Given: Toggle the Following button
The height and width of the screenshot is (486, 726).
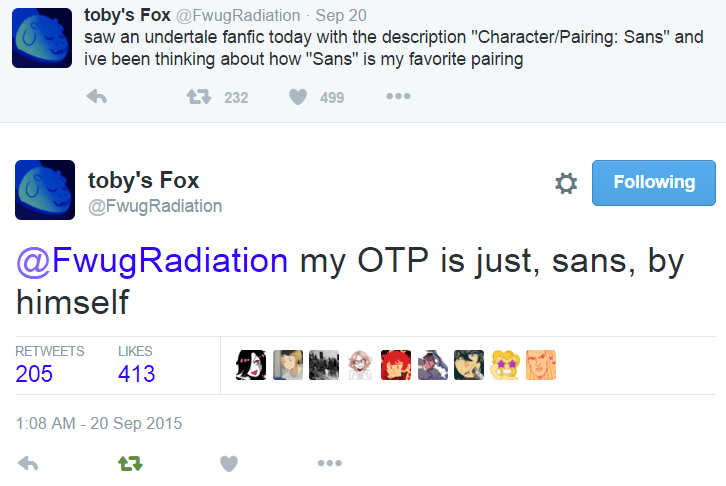Looking at the screenshot, I should click(654, 182).
